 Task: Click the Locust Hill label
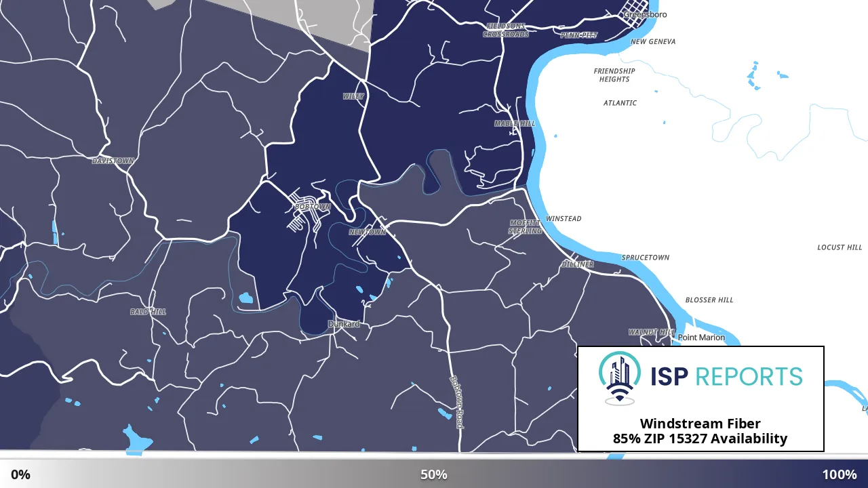[840, 247]
